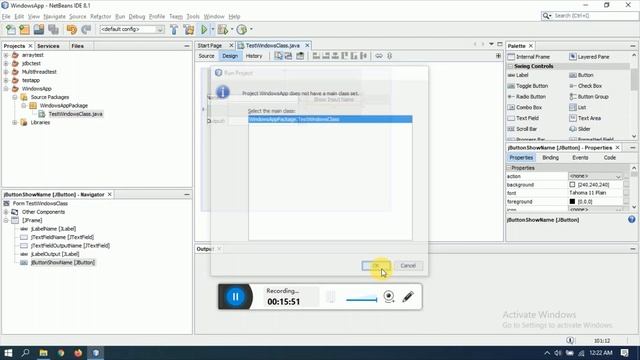640x360 pixels.
Task: Open the Tools menu
Action: click(x=193, y=17)
